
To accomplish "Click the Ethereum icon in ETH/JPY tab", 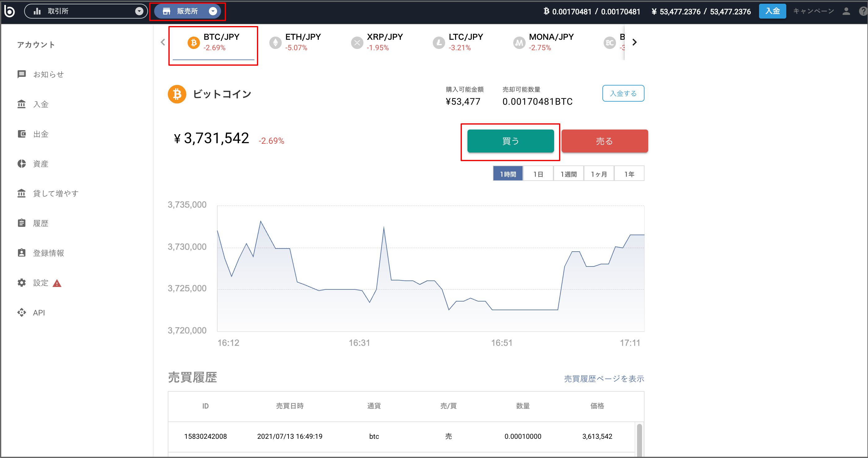I will tap(275, 43).
